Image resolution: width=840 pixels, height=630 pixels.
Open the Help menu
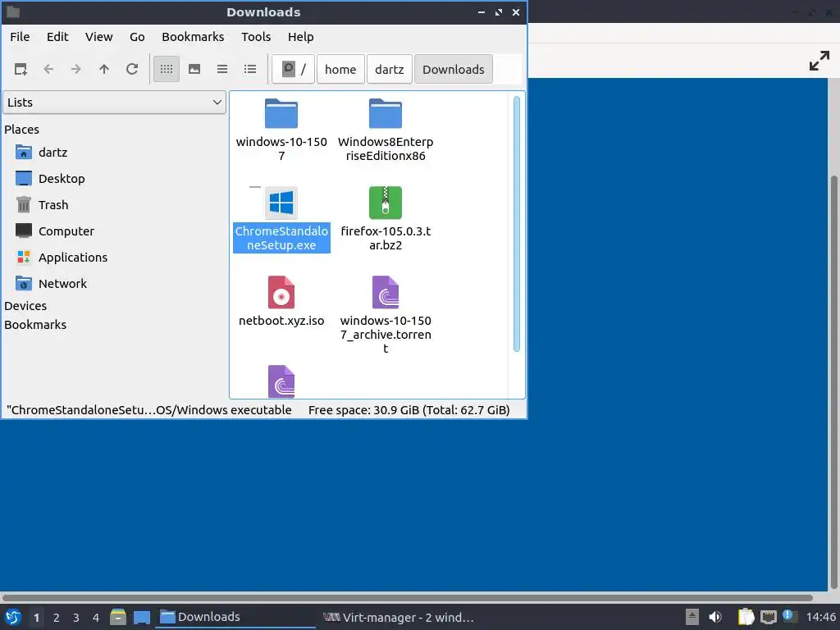[x=300, y=37]
